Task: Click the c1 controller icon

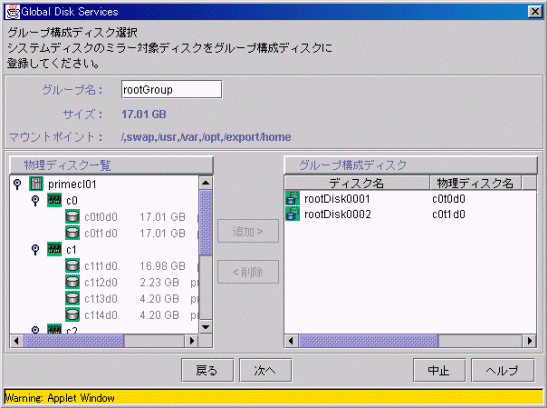Action: (54, 249)
